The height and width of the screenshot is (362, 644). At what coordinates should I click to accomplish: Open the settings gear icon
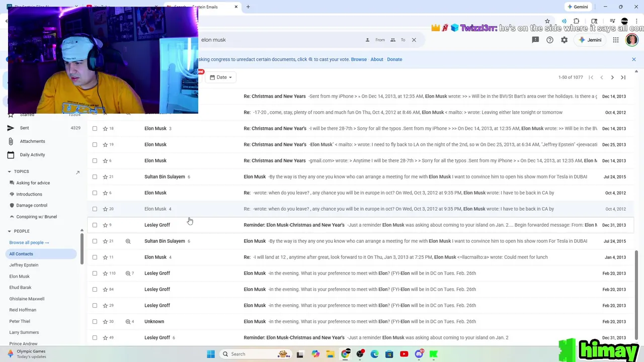[565, 40]
